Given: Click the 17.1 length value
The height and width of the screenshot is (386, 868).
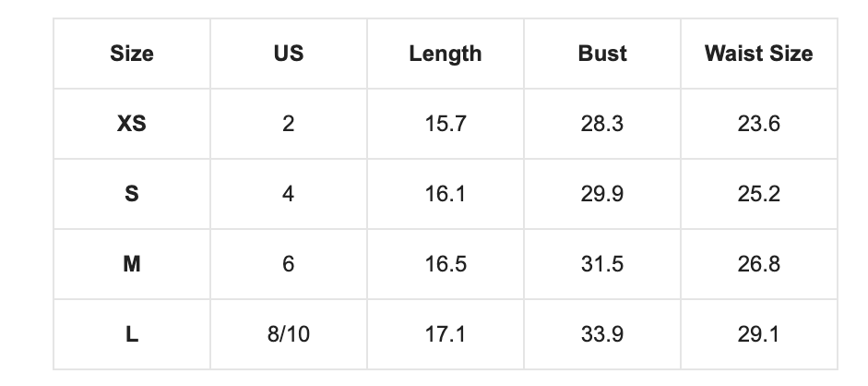Looking at the screenshot, I should 446,334.
